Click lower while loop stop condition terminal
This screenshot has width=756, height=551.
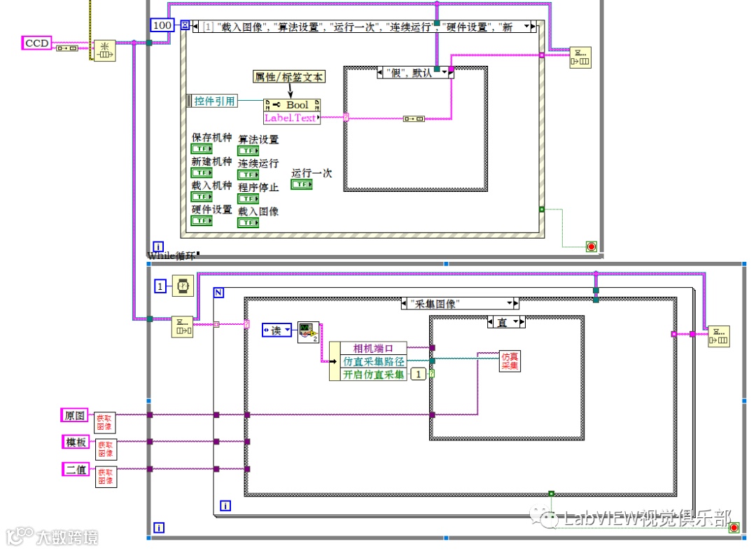pos(734,528)
